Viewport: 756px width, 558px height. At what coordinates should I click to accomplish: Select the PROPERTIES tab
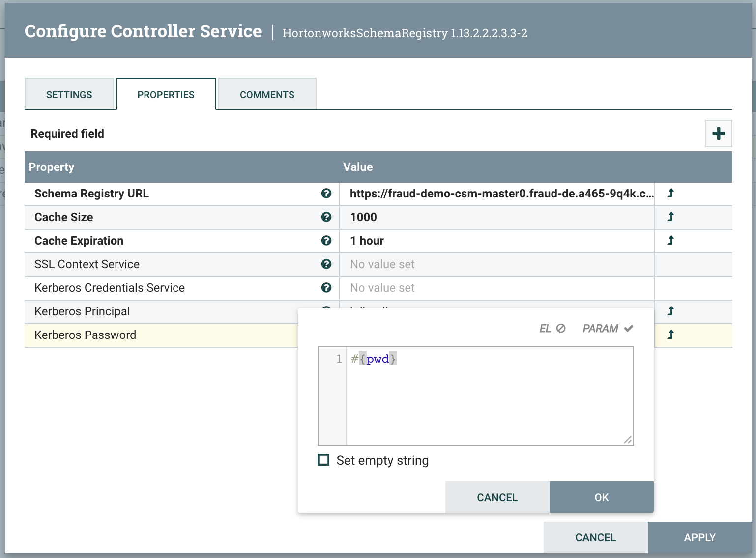[x=166, y=94]
